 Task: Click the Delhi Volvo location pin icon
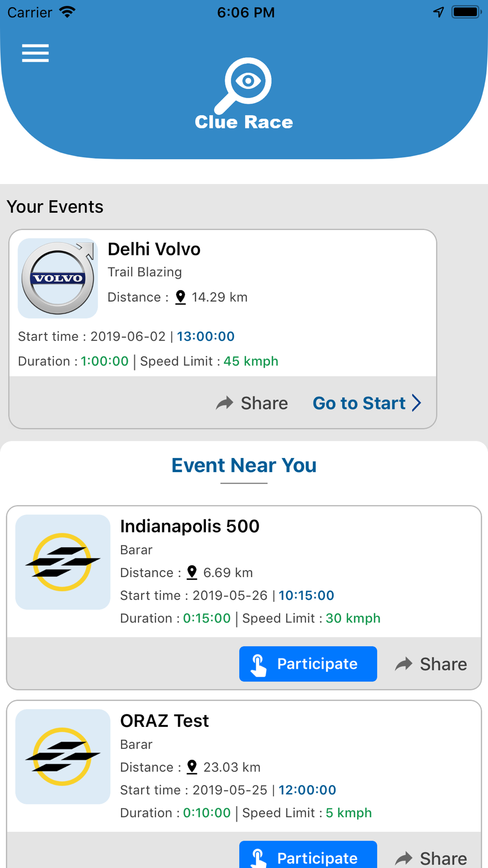click(x=181, y=297)
